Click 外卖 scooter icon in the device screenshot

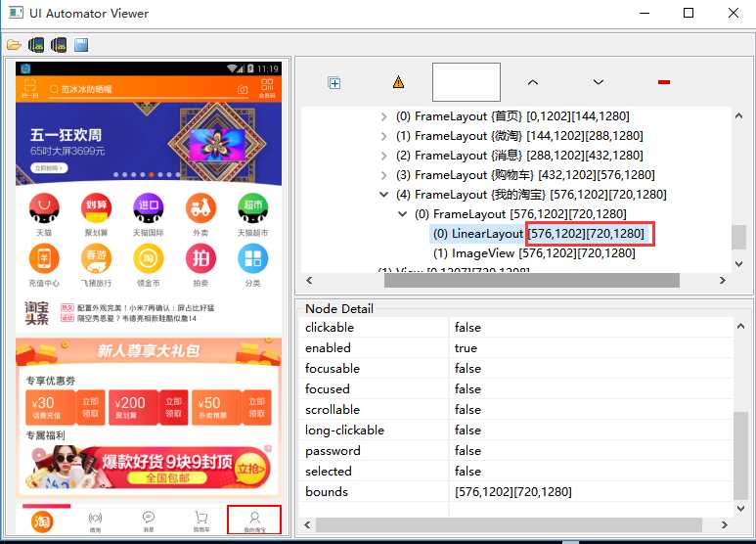(200, 207)
